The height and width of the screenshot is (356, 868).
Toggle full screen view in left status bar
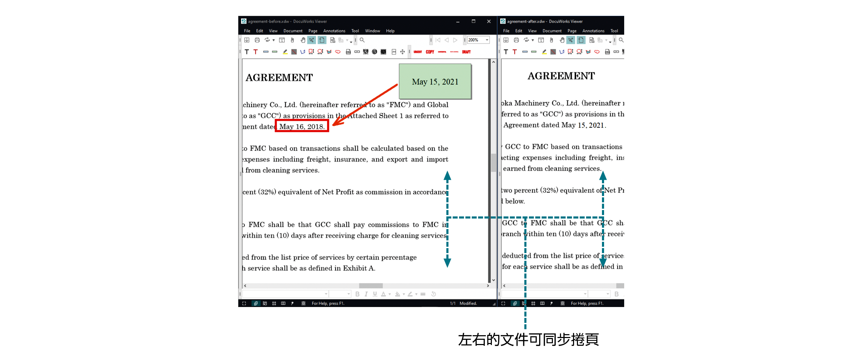pyautogui.click(x=244, y=303)
